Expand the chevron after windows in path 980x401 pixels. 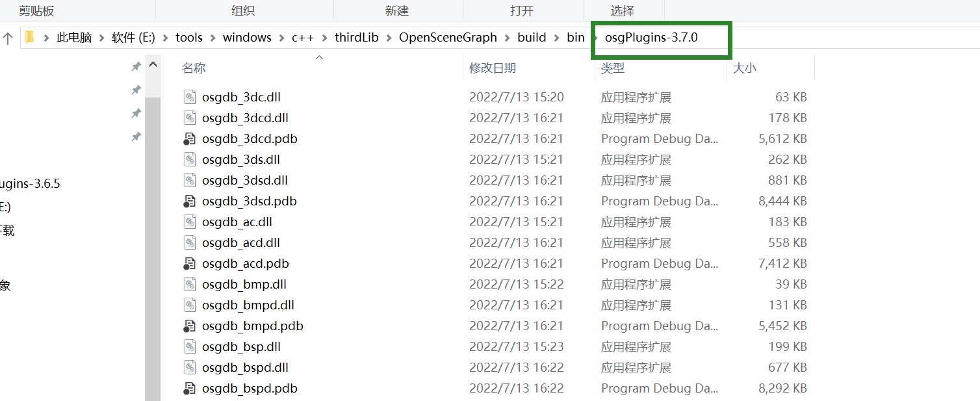pyautogui.click(x=282, y=38)
